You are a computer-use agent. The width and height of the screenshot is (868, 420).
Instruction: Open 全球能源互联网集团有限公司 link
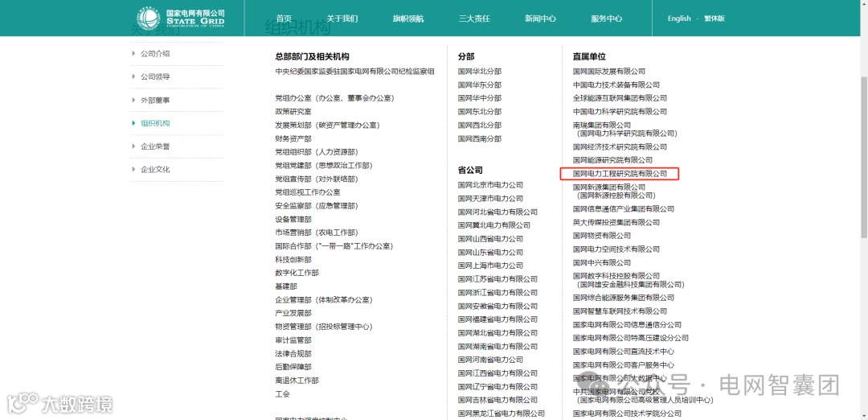point(620,98)
